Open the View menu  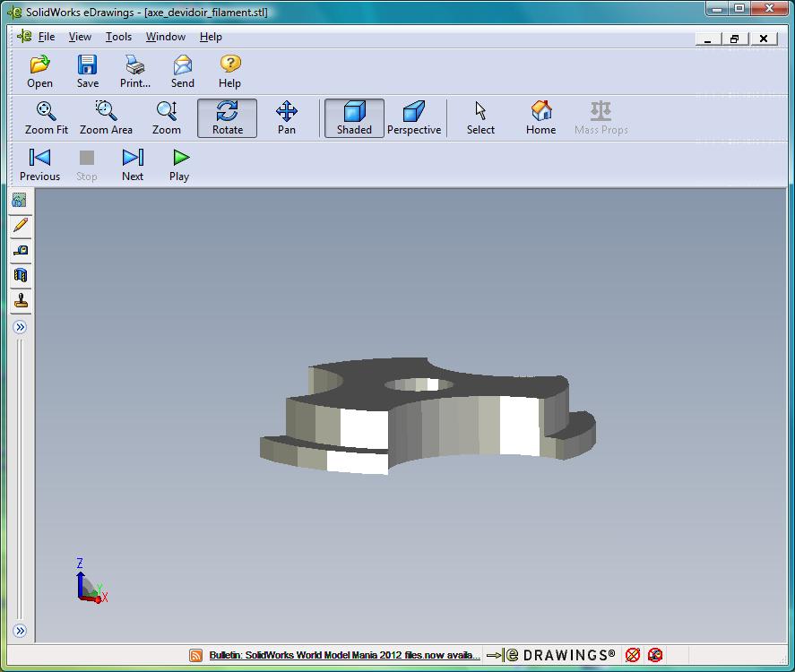(80, 37)
